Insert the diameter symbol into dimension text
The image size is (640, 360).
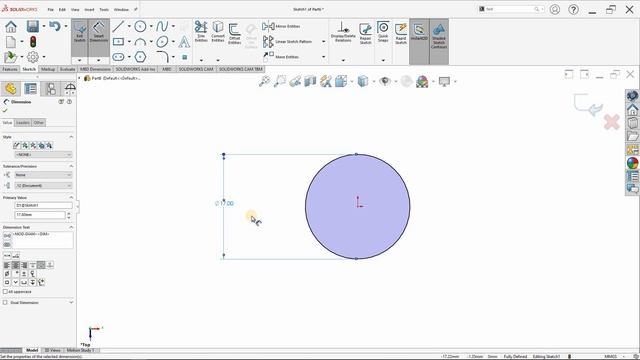[x=7, y=274]
